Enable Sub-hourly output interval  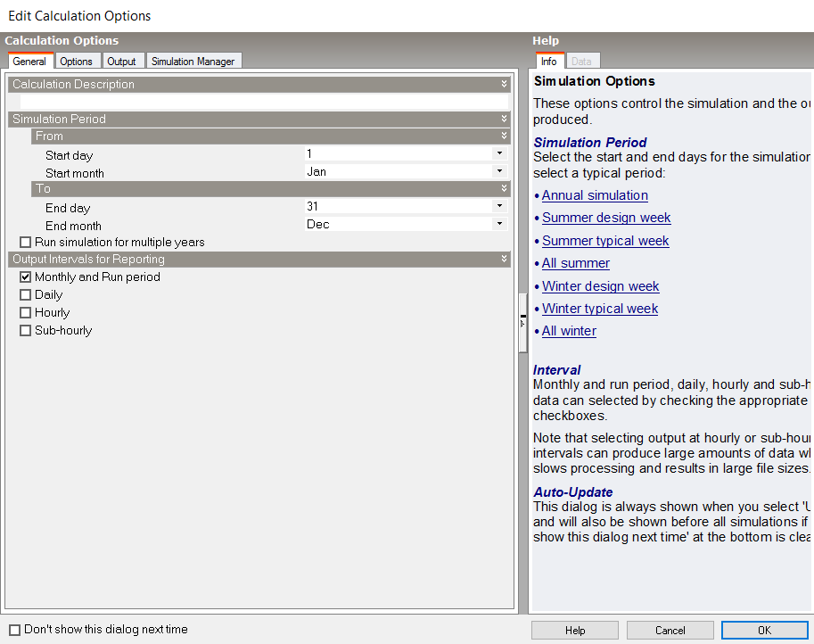[x=25, y=330]
